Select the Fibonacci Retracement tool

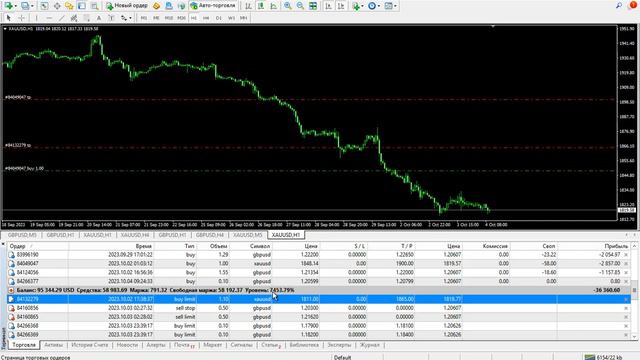(87, 18)
